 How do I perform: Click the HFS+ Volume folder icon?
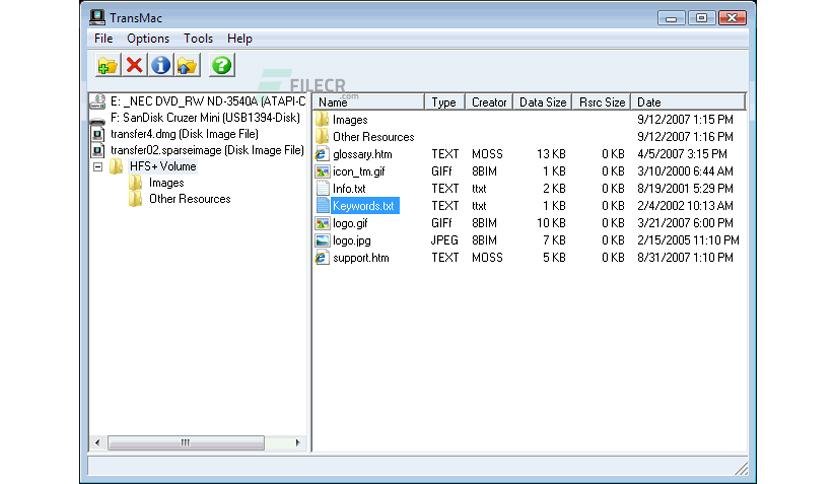pos(116,166)
